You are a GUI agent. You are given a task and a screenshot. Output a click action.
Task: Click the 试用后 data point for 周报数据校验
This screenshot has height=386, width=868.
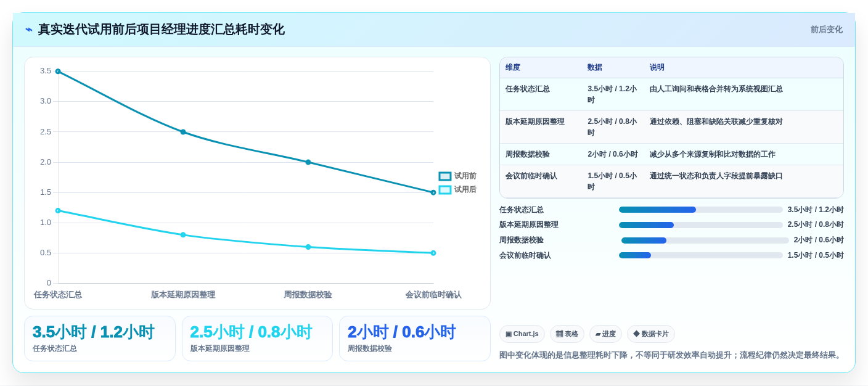click(308, 247)
